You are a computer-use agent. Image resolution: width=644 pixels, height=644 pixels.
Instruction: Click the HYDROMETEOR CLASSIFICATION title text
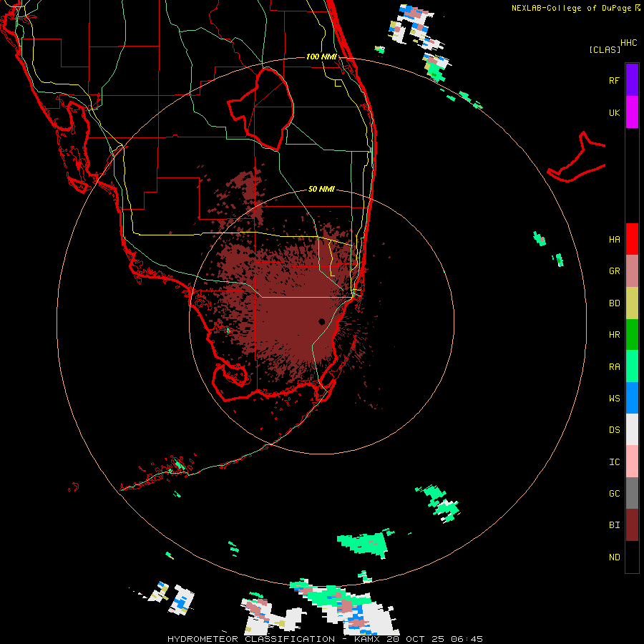tap(251, 639)
